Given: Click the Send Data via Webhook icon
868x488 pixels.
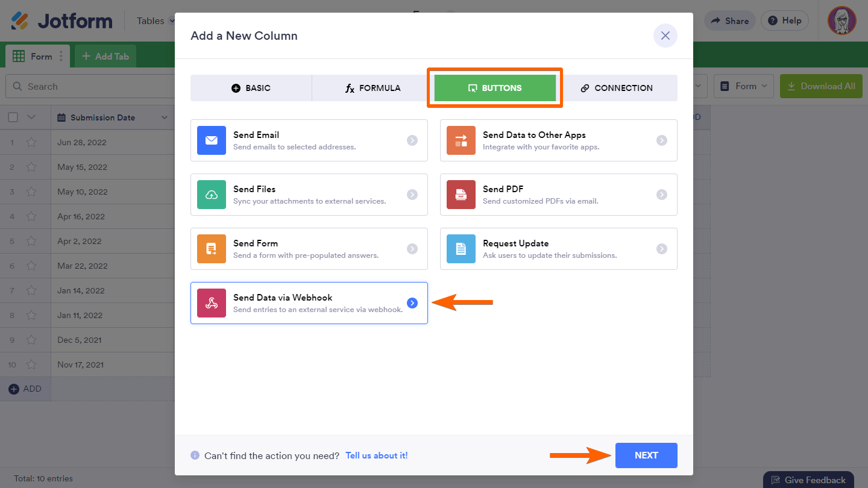Looking at the screenshot, I should tap(211, 303).
